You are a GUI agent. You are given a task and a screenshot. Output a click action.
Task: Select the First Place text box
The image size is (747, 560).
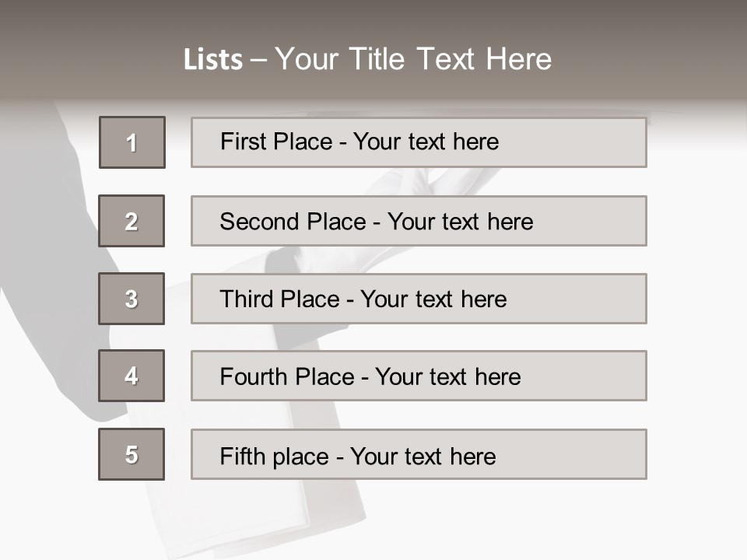pyautogui.click(x=419, y=142)
